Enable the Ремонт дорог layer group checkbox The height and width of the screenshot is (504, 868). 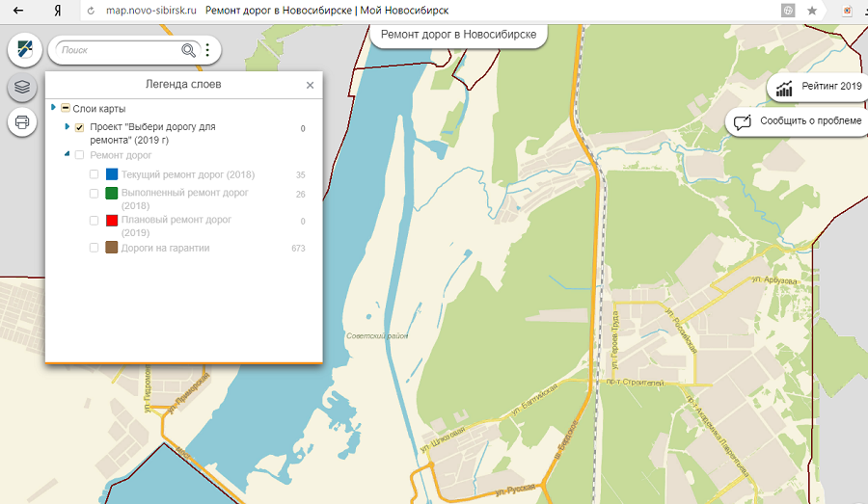point(79,155)
